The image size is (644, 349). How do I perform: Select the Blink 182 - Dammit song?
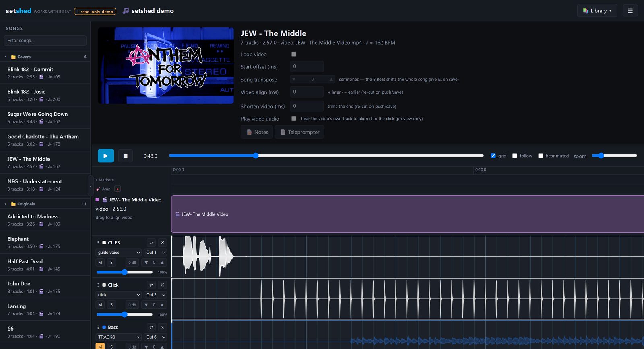click(45, 73)
